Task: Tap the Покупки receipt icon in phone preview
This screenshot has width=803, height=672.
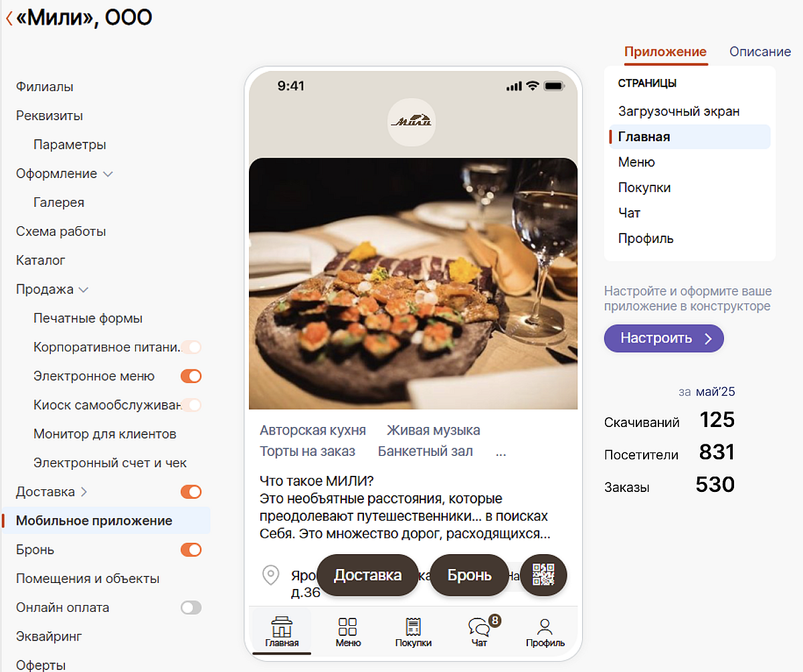Action: tap(413, 628)
